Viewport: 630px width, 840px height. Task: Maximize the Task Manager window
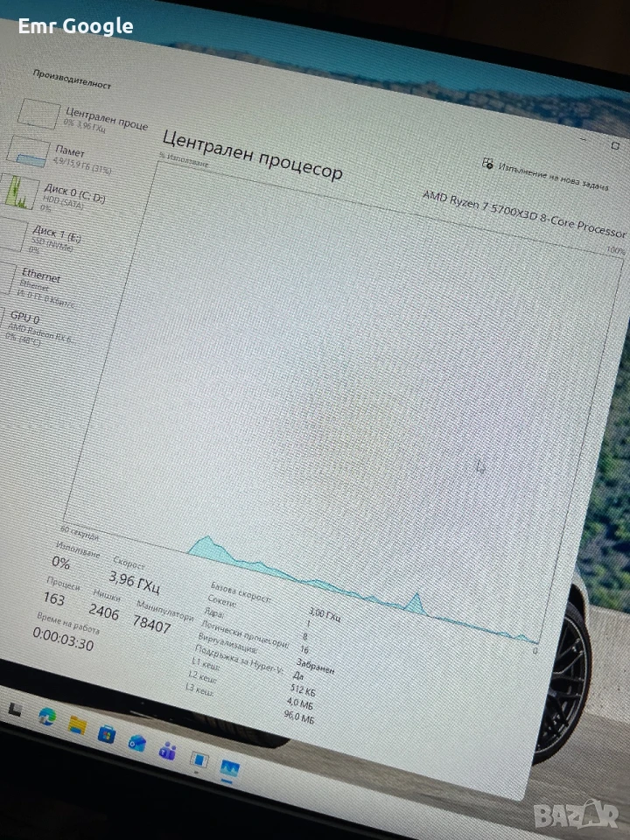(x=615, y=145)
